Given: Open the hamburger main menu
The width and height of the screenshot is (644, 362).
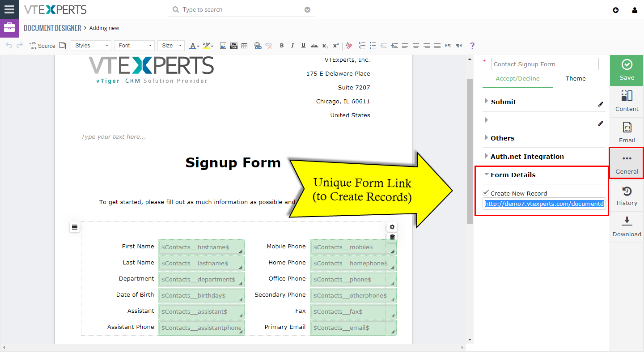Looking at the screenshot, I should 9,9.
